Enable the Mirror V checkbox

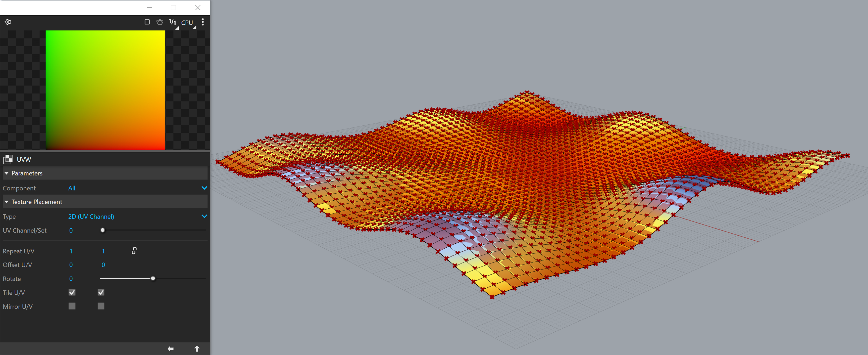(x=101, y=306)
